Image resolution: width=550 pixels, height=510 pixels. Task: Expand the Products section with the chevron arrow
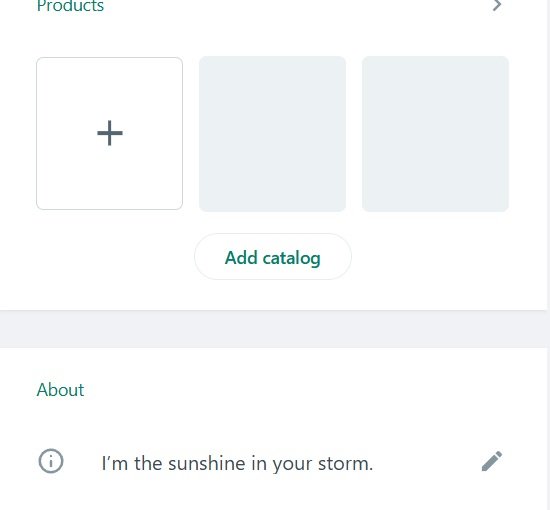497,6
